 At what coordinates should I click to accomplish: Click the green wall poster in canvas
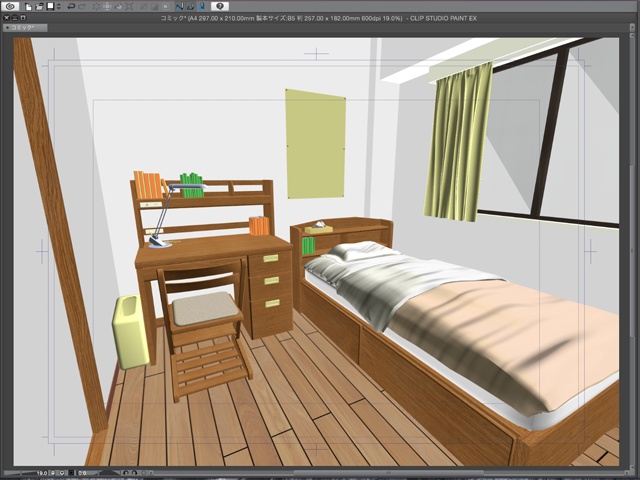point(316,144)
